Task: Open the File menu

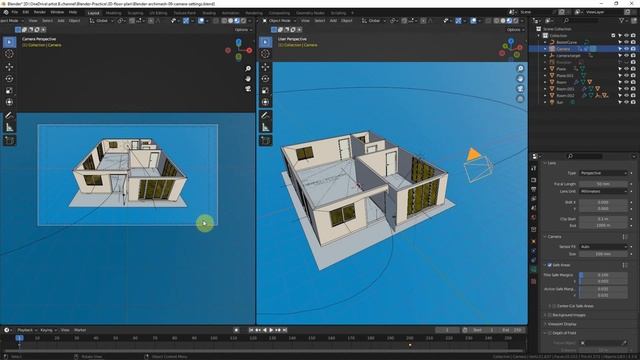Action: 15,12
